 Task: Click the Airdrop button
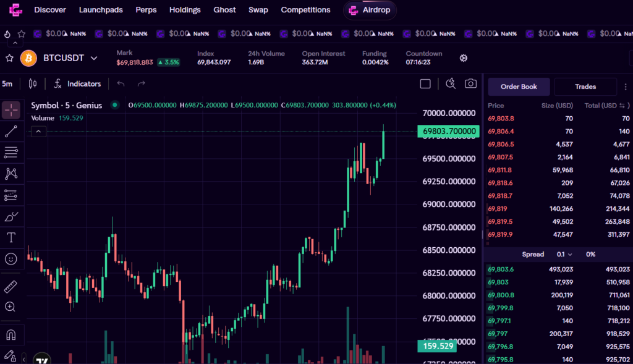[370, 10]
